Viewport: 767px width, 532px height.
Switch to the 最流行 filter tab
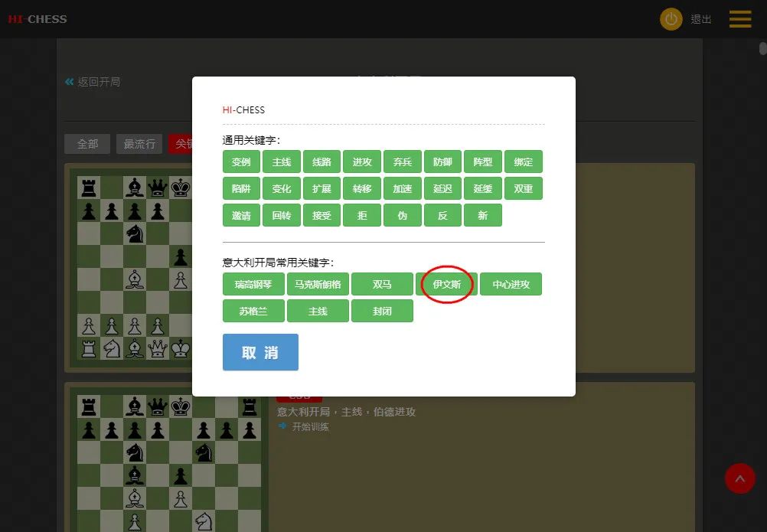(x=139, y=144)
